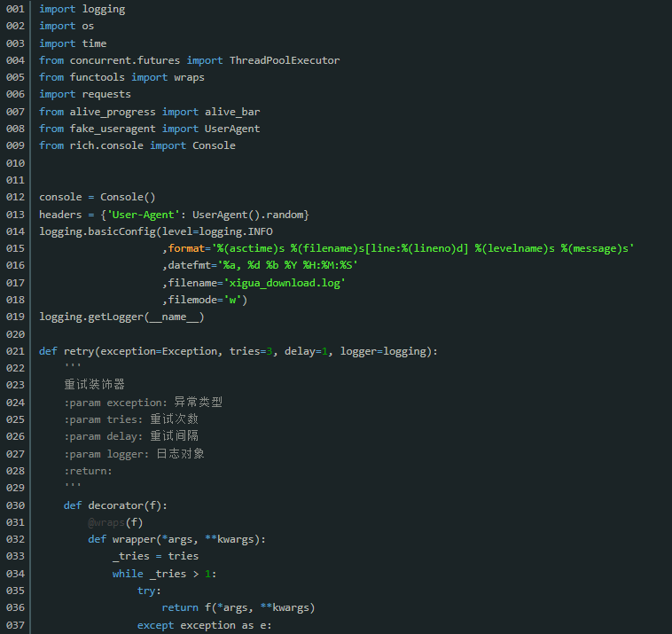This screenshot has height=634, width=672.
Task: Click 'logging.basicConfig' on line 014
Action: (98, 232)
